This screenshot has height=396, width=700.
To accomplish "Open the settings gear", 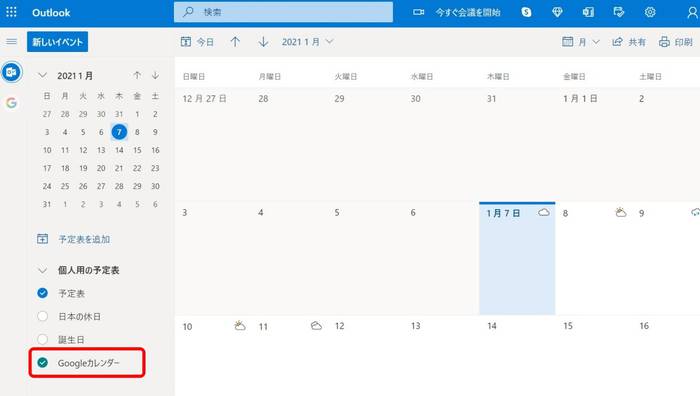I will tap(650, 12).
